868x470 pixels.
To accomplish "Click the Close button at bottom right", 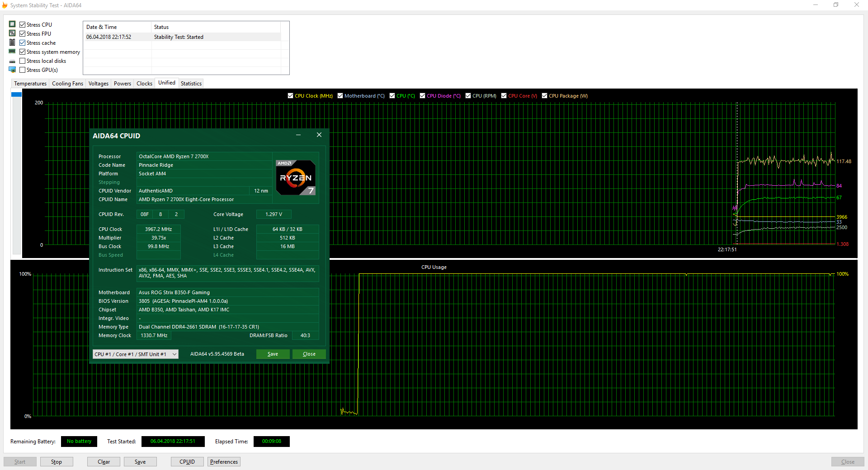I will pos(848,462).
